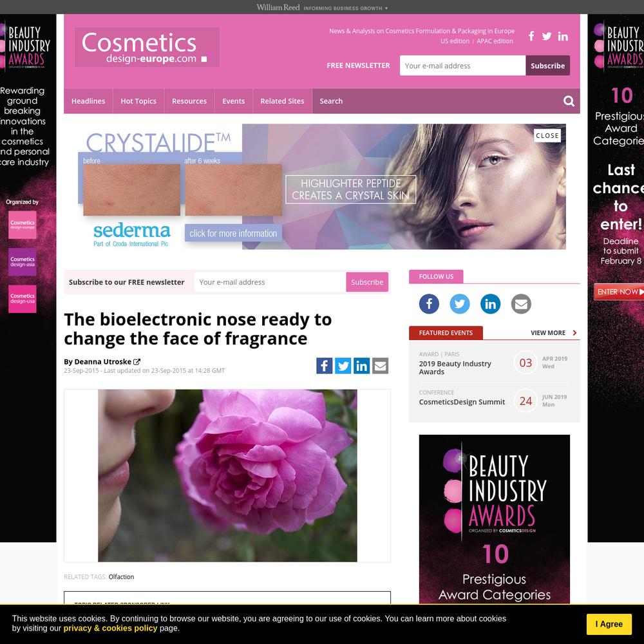Share article via square LinkedIn icon
Viewport: 644px width, 644px height.
point(361,366)
